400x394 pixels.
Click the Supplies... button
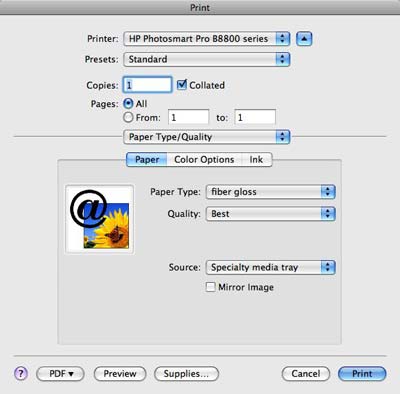pyautogui.click(x=186, y=374)
